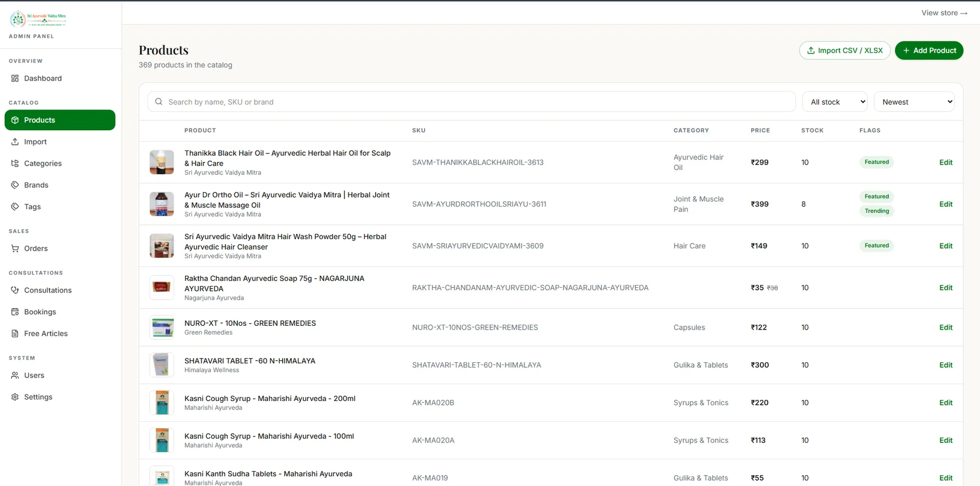The image size is (980, 486).
Task: Open the Dashboard page
Action: click(x=60, y=78)
